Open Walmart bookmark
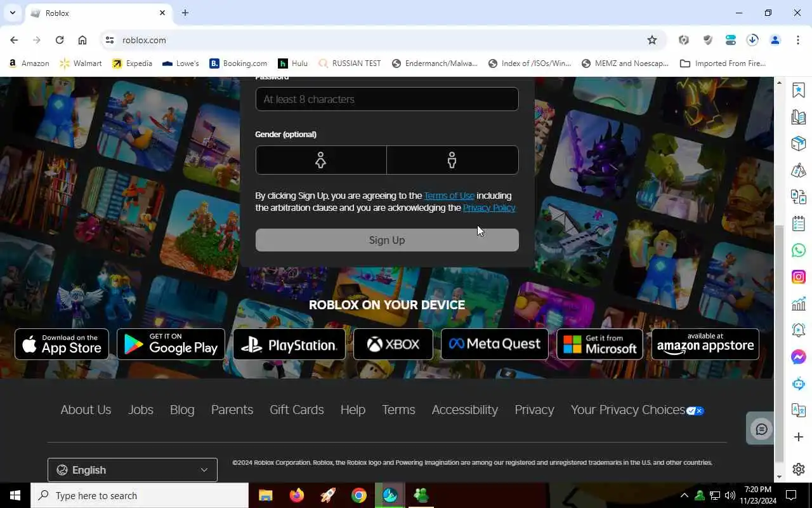The image size is (812, 508). (x=81, y=63)
